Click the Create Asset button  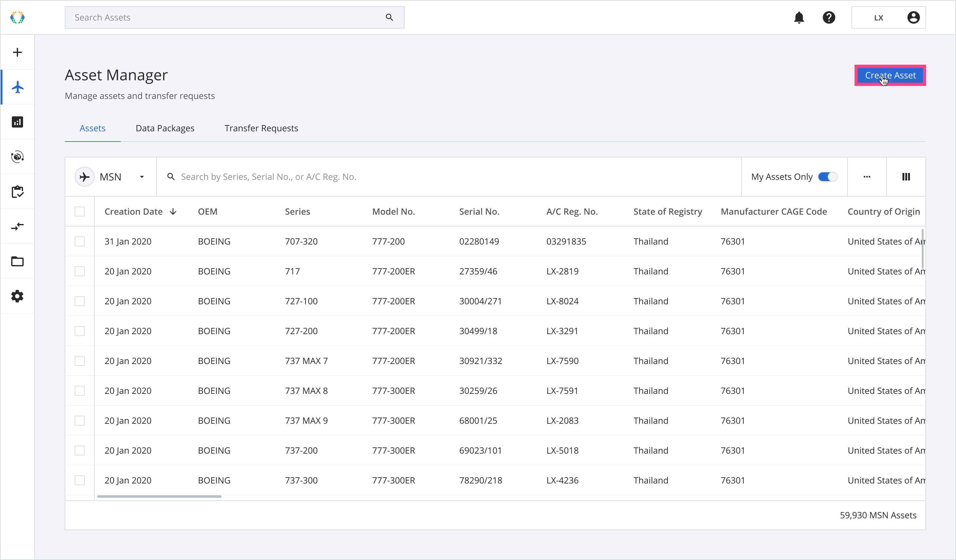pos(890,76)
